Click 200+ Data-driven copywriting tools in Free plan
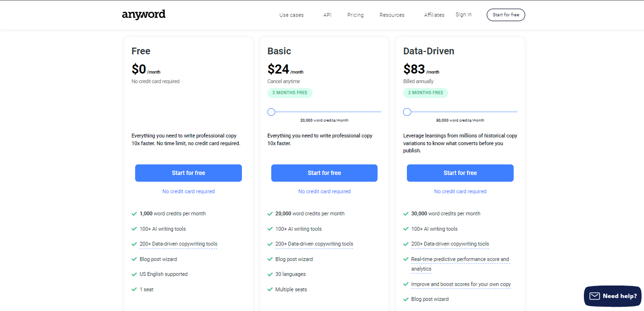Image resolution: width=644 pixels, height=311 pixels. [178, 244]
